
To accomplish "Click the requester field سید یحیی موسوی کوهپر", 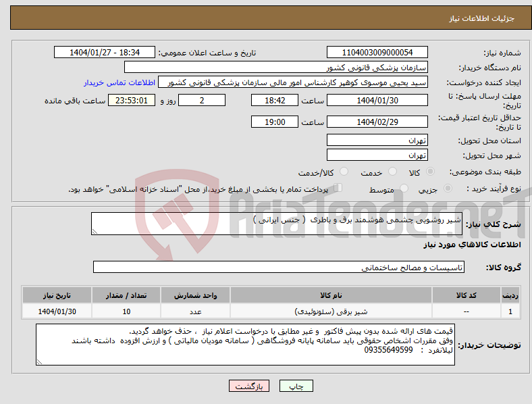I will (x=293, y=82).
